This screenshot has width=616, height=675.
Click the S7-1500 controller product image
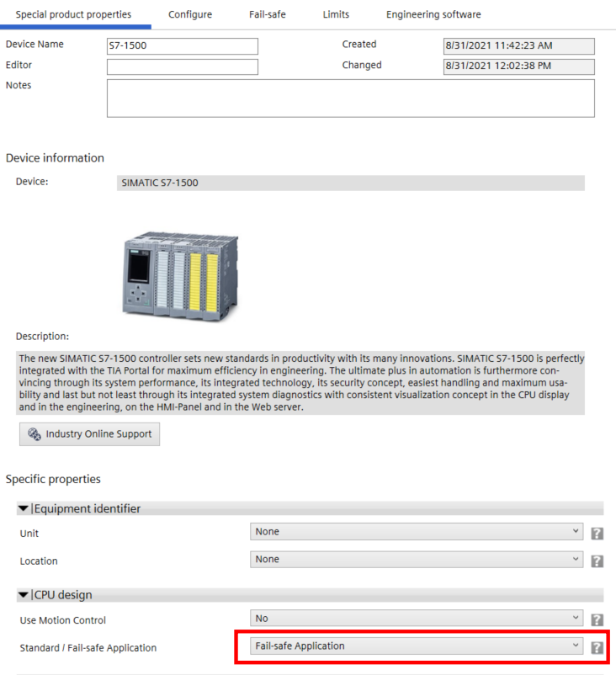(x=180, y=275)
